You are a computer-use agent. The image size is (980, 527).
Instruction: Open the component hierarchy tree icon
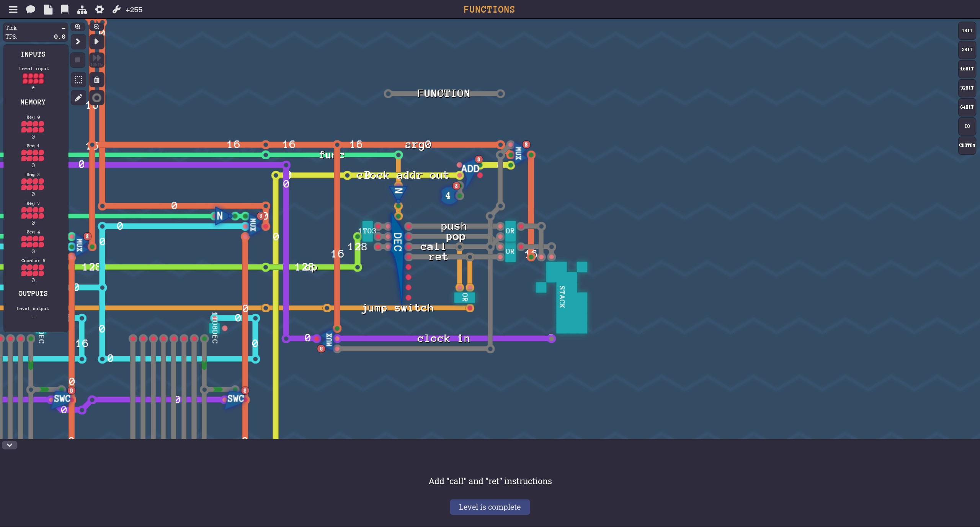point(82,10)
